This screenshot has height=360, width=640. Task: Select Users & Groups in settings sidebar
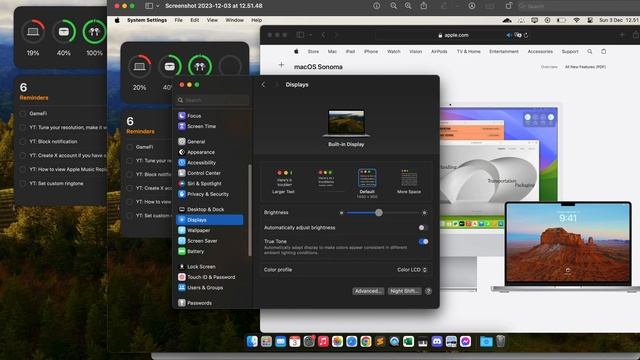pos(210,288)
